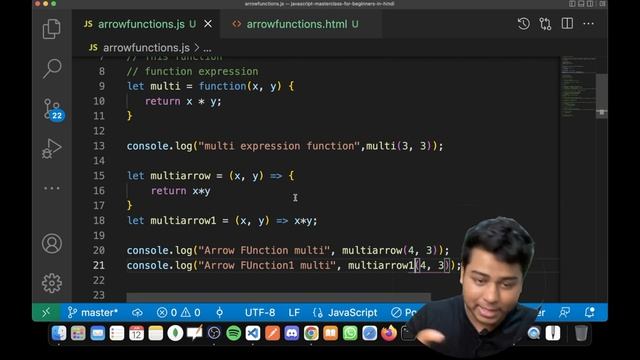Open More Actions menu in the editor toolbar
This screenshot has width=640, height=360.
pyautogui.click(x=589, y=24)
